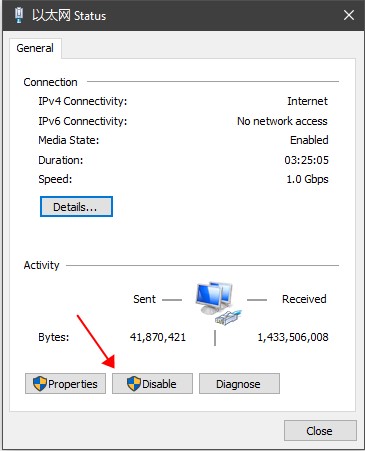Click the Duration value 03:25:05
Image resolution: width=365 pixels, height=451 pixels.
(x=306, y=160)
